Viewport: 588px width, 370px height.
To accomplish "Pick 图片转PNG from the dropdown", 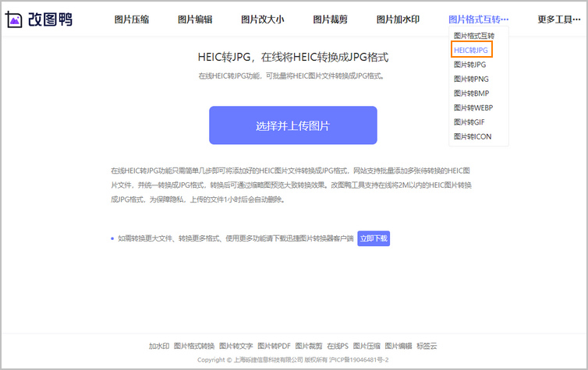I will 471,79.
